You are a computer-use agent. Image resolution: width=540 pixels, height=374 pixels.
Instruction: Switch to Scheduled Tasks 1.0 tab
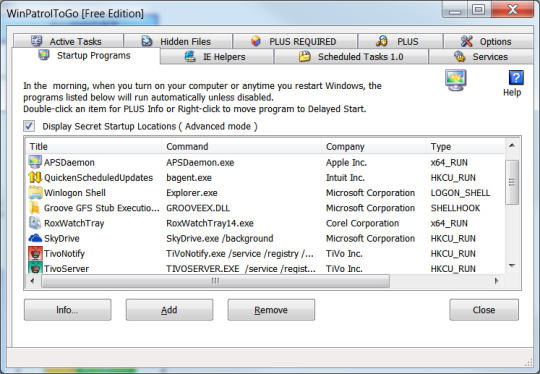(x=351, y=56)
